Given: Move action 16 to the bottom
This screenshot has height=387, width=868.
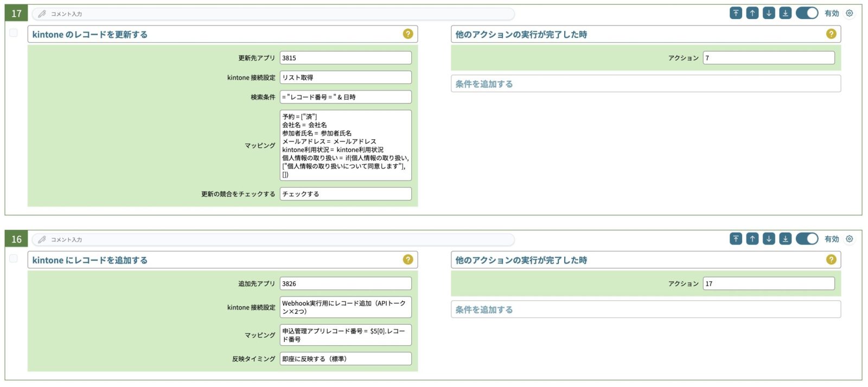Looking at the screenshot, I should pos(785,239).
